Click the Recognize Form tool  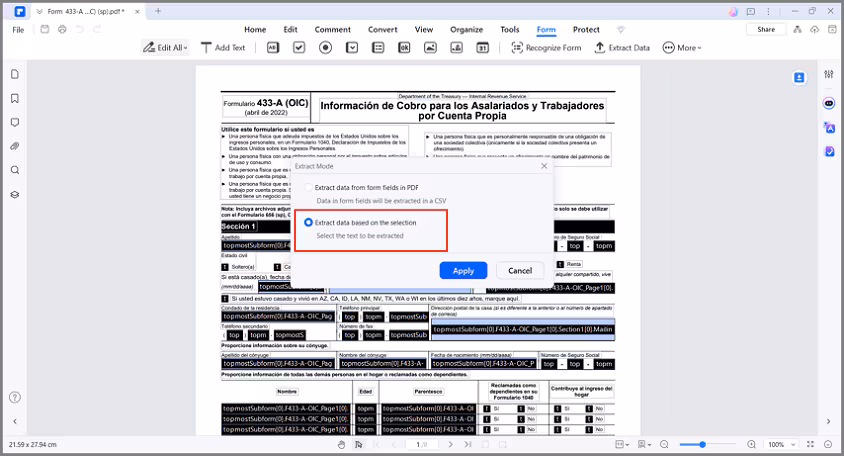tap(546, 48)
